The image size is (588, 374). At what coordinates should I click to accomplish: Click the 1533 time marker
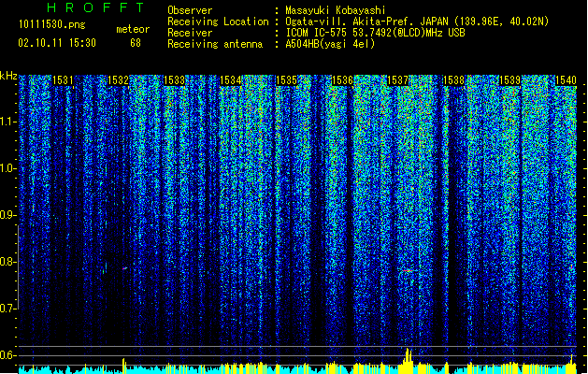(x=175, y=80)
